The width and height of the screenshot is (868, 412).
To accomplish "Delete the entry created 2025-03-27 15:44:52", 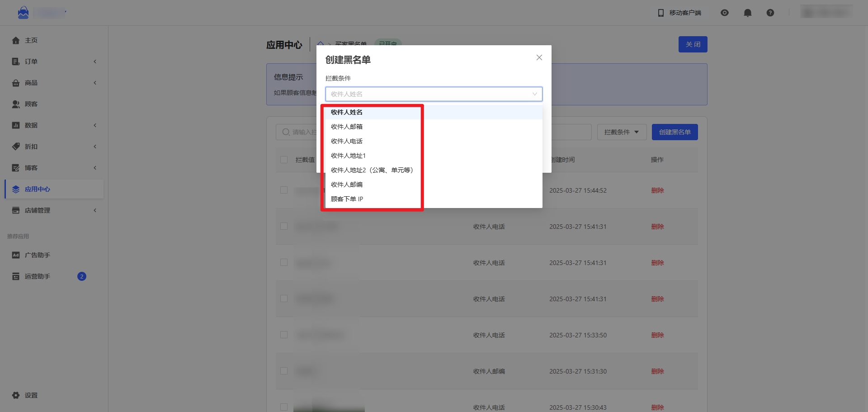I will (x=657, y=190).
